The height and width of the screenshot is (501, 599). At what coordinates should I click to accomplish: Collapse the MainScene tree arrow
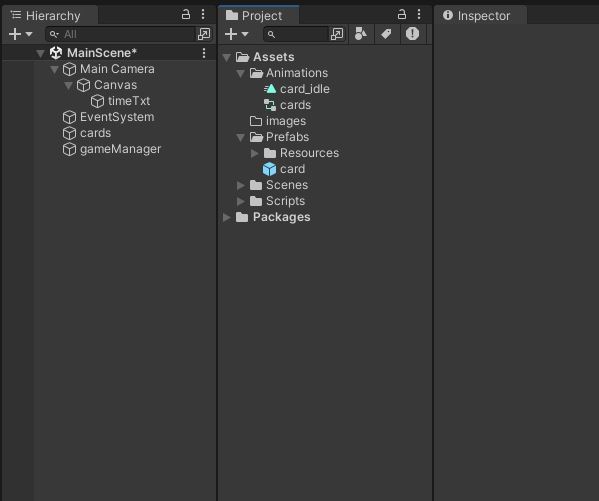[40, 54]
